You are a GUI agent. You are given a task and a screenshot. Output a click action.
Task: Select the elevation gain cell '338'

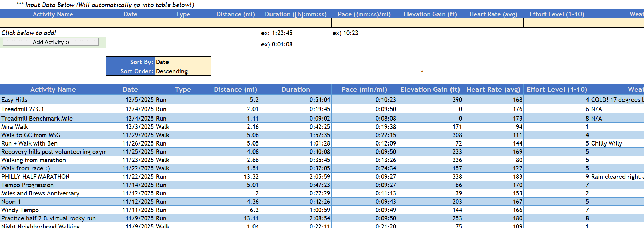(430, 177)
